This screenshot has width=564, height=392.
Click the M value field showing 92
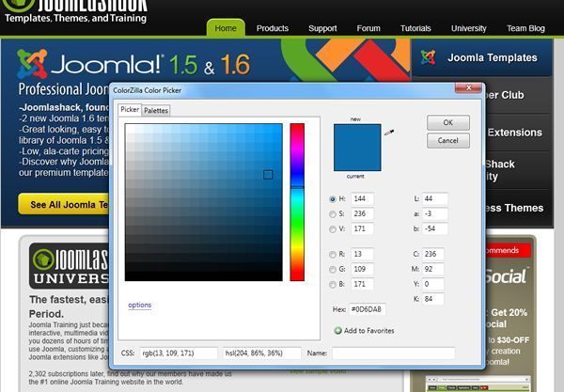click(432, 269)
